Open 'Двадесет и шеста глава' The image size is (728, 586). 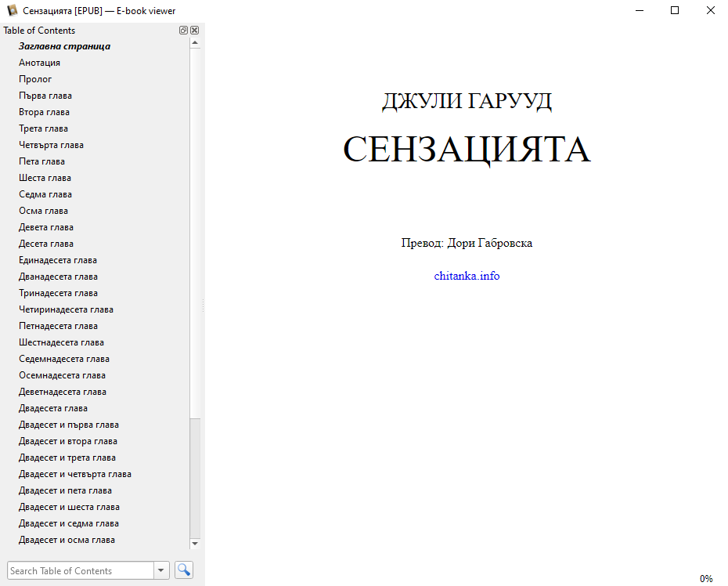click(69, 507)
